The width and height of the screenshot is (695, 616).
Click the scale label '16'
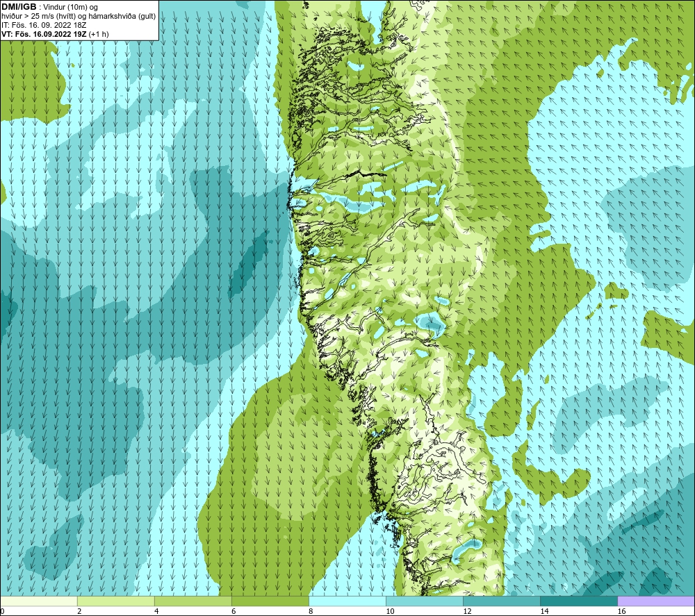(621, 611)
